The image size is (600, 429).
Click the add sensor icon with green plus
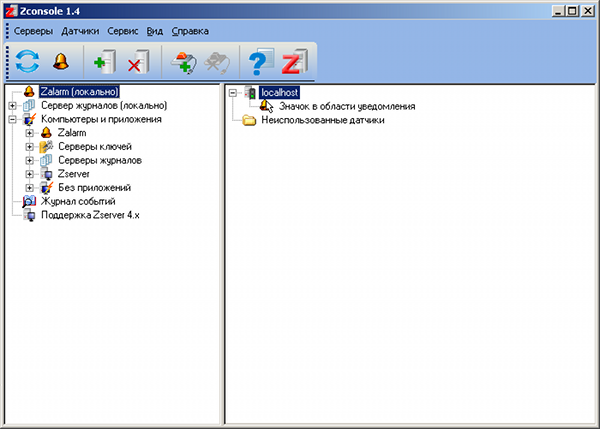click(x=184, y=62)
